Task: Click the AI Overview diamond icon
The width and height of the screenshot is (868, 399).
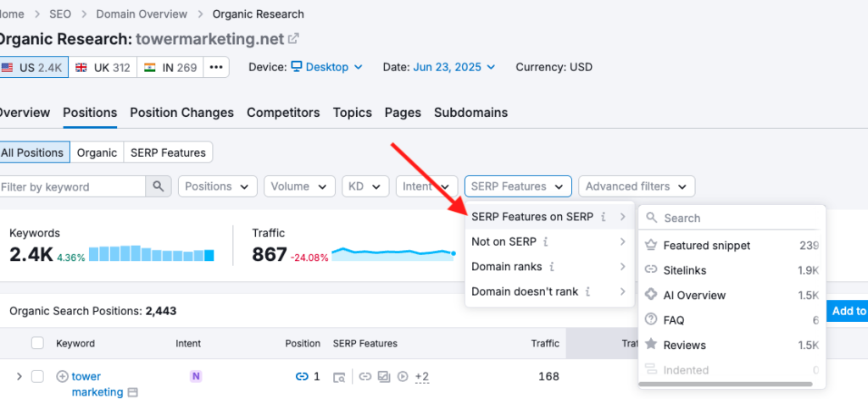Action: (651, 295)
